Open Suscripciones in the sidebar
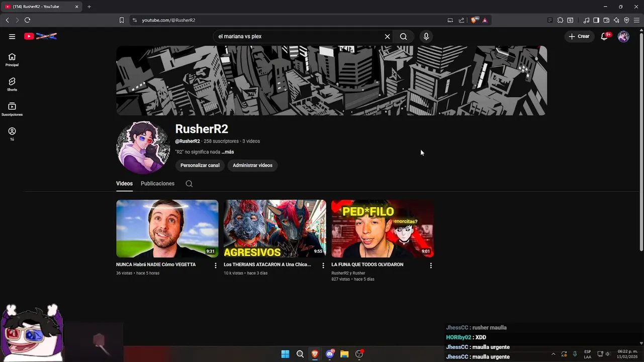644x362 pixels. click(x=12, y=109)
